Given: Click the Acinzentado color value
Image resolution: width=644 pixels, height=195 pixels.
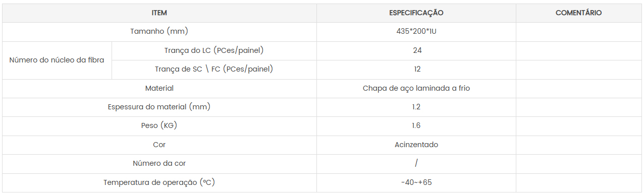Looking at the screenshot, I should [x=416, y=145].
